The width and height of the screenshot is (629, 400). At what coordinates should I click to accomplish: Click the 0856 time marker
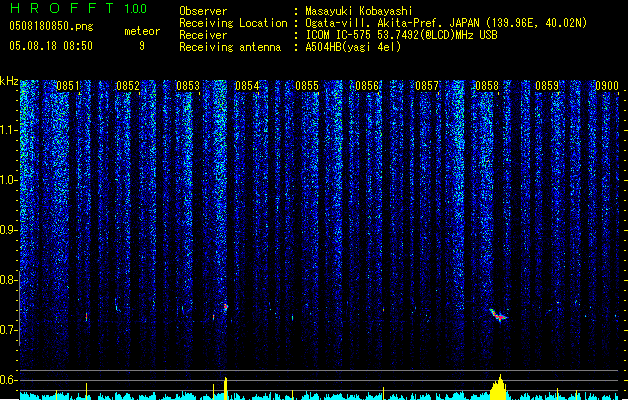click(367, 86)
